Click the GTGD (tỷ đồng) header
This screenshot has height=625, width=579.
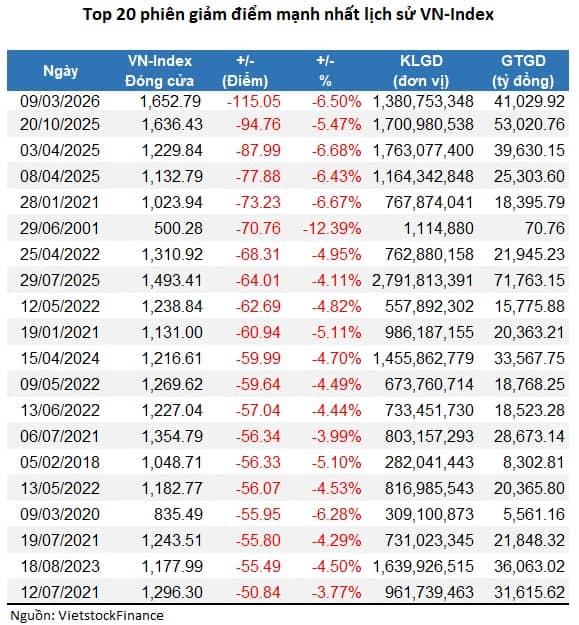(523, 71)
